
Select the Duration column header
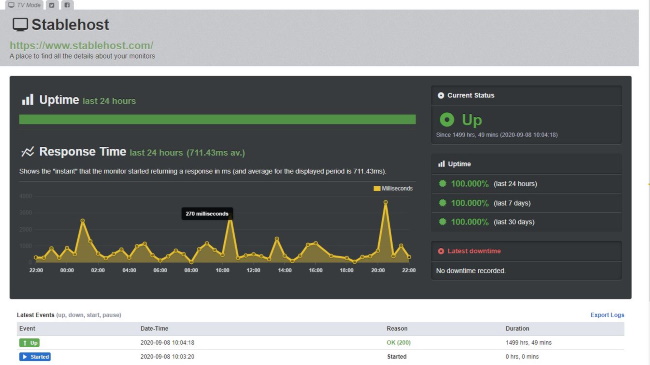coord(517,328)
